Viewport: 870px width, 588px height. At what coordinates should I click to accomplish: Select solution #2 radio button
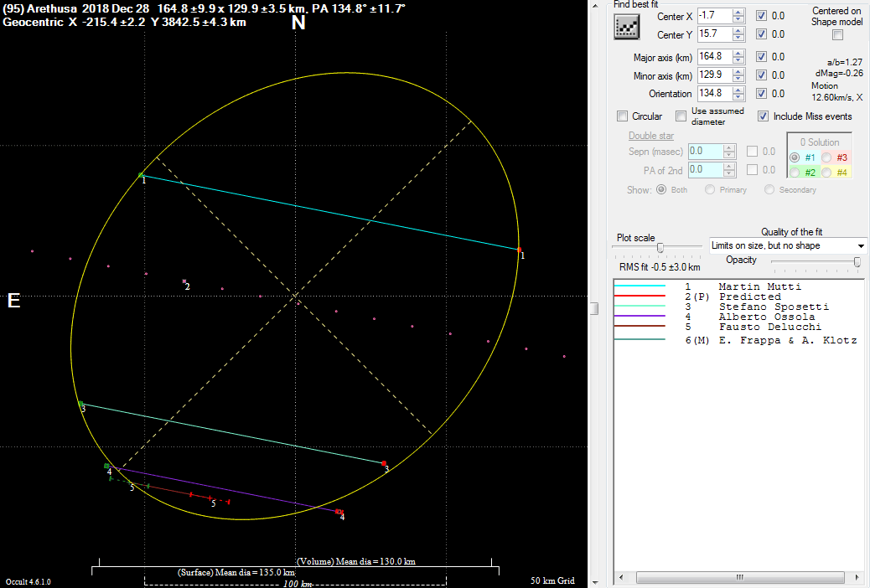click(x=795, y=173)
